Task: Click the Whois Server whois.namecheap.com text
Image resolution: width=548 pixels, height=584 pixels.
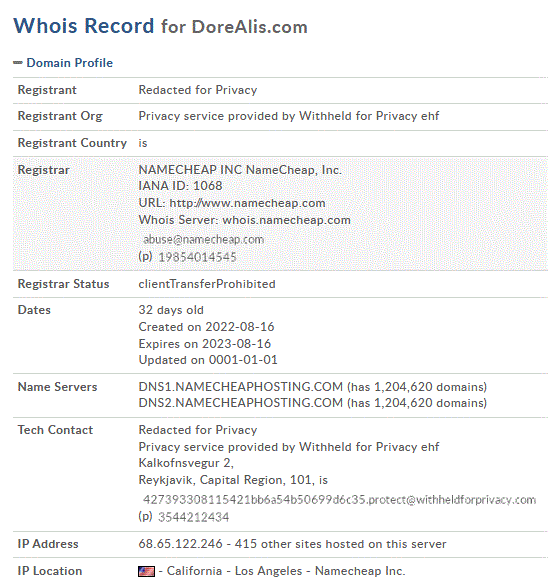Action: click(245, 220)
